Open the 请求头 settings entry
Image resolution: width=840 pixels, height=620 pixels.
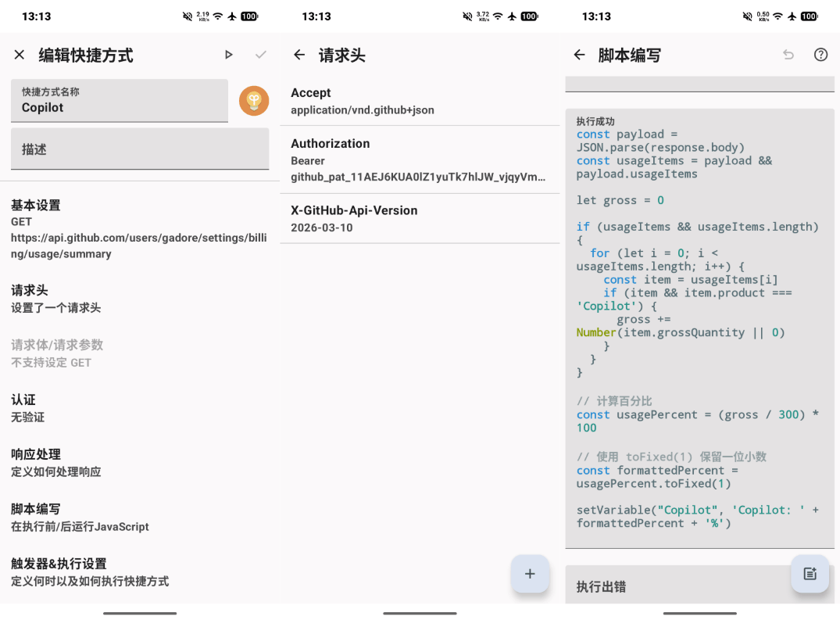click(139, 299)
